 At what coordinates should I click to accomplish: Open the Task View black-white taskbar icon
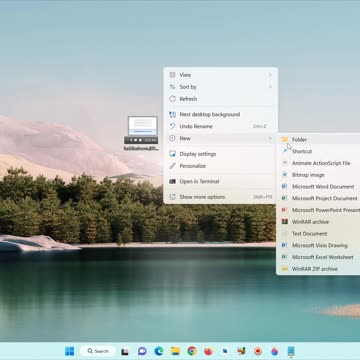[x=125, y=351]
